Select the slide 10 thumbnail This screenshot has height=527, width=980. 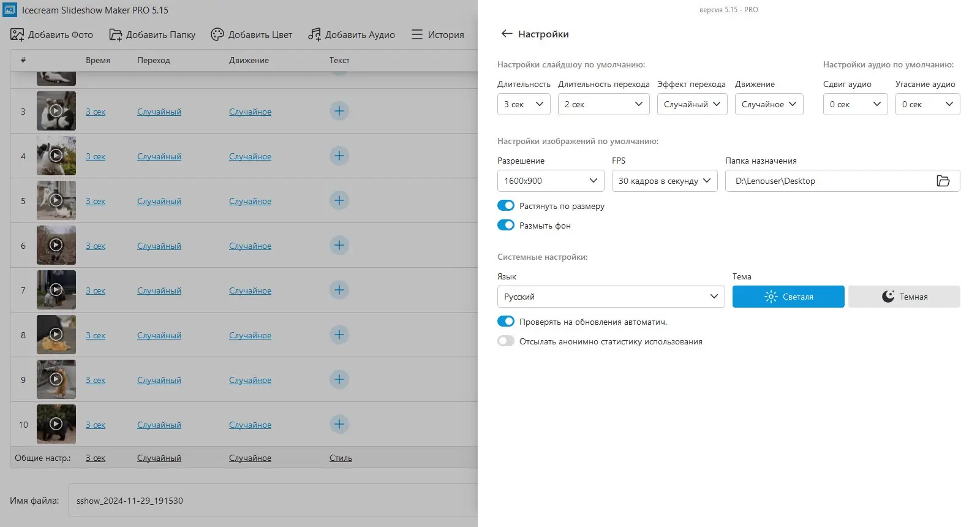pyautogui.click(x=56, y=424)
